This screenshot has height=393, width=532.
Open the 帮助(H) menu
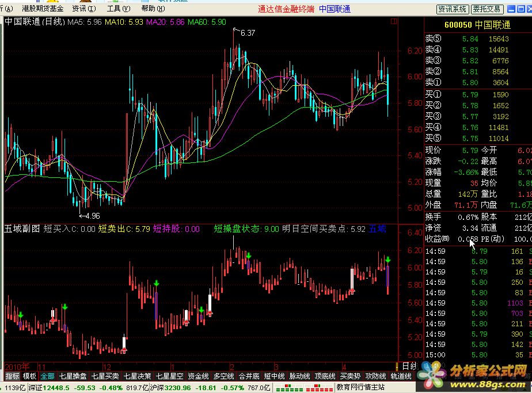(153, 9)
